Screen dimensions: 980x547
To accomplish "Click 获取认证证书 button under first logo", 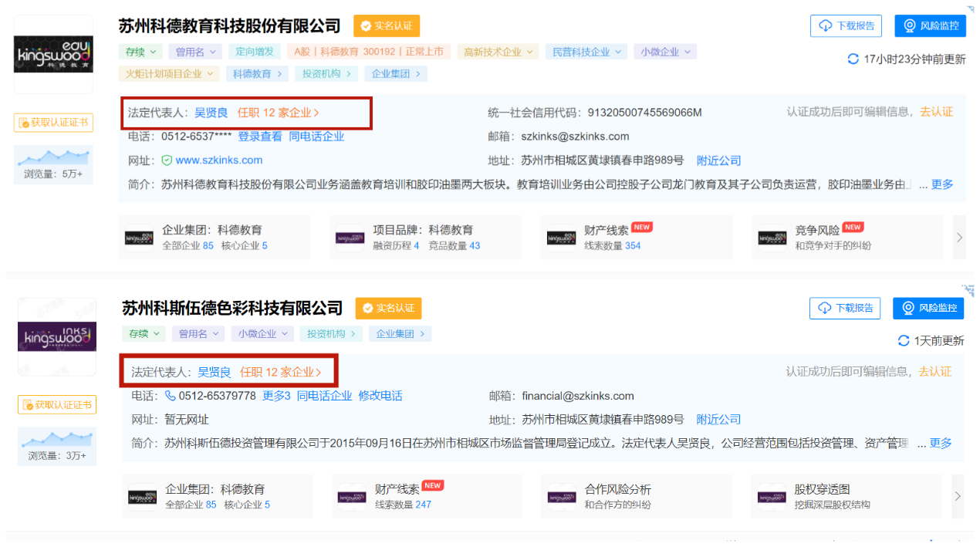I will click(53, 123).
